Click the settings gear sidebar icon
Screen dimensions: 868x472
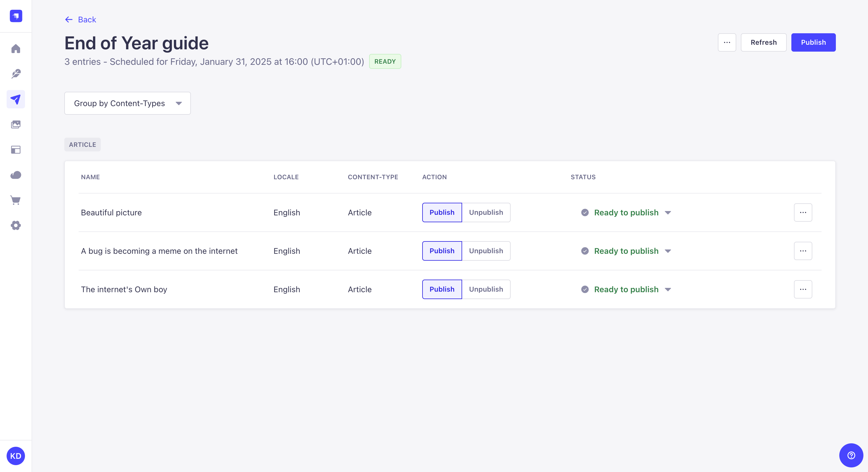click(x=16, y=226)
